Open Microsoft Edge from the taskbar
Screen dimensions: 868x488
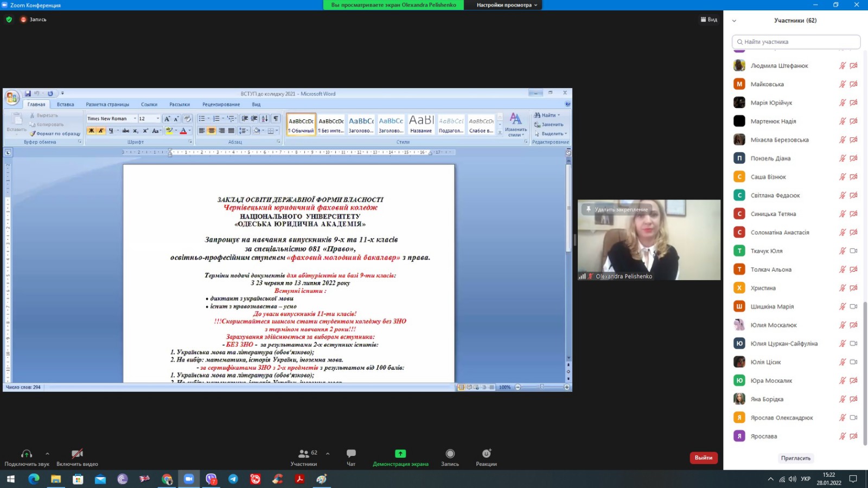click(x=34, y=479)
